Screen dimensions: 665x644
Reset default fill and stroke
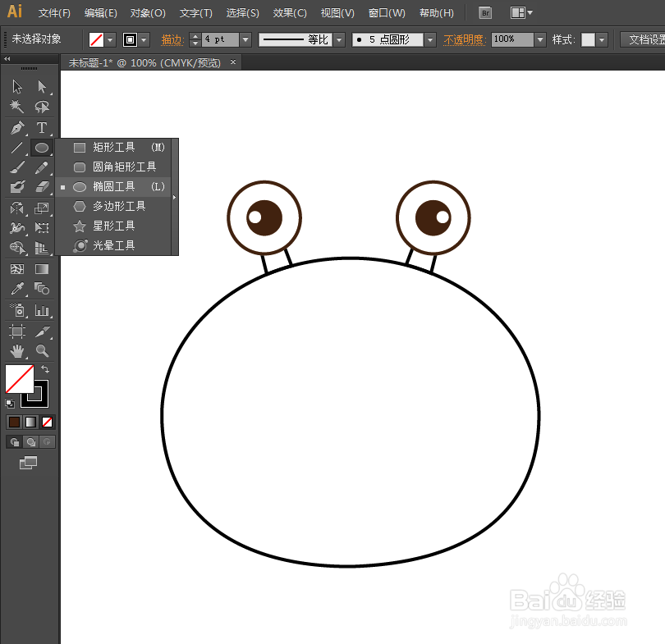point(10,404)
